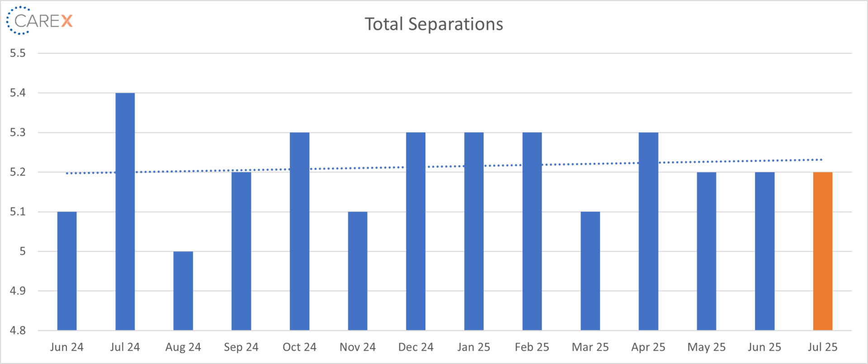Select the Total Separations chart title
This screenshot has width=868, height=364.
click(434, 24)
